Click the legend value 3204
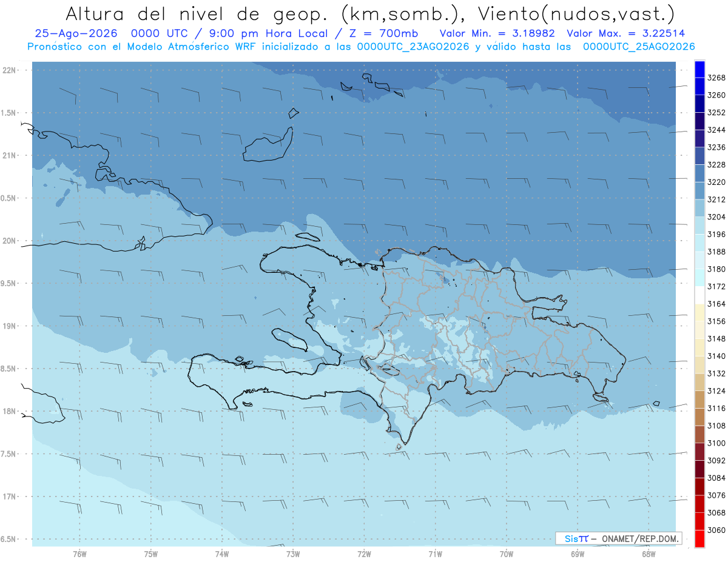The width and height of the screenshot is (728, 562). coord(716,217)
